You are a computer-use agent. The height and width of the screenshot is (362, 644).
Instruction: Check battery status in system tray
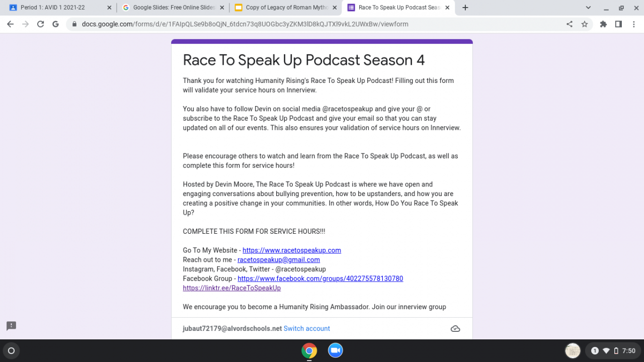[616, 350]
